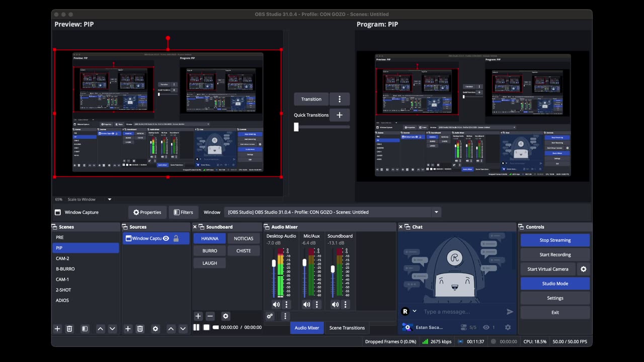Float the Audio Mixer dock via its icon
Image resolution: width=644 pixels, height=362 pixels.
pos(267,227)
